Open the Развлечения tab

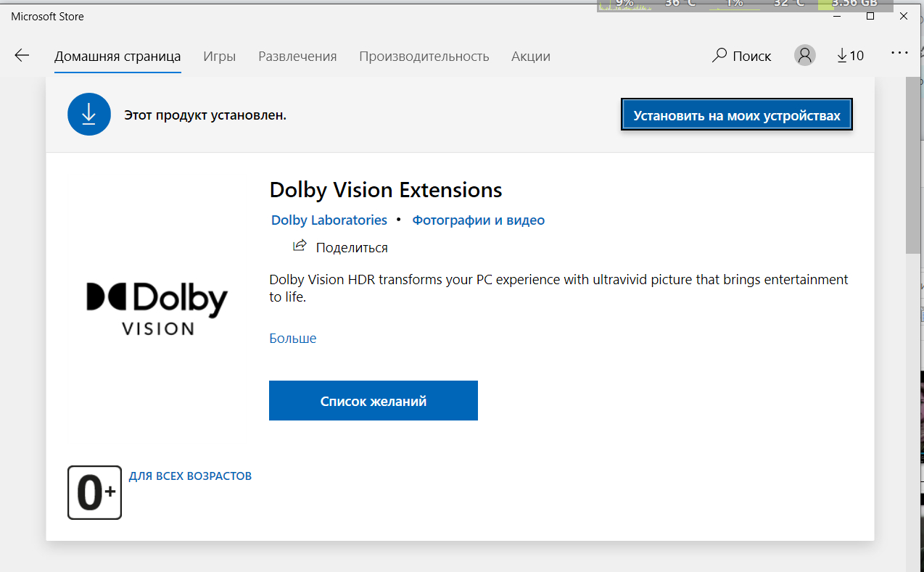297,57
